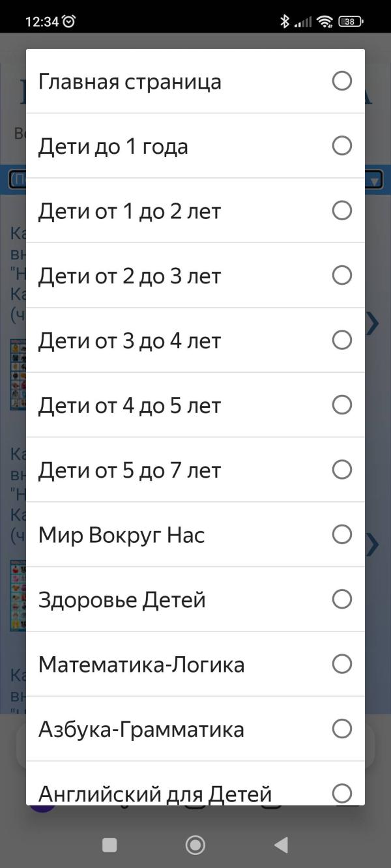Image resolution: width=391 pixels, height=868 pixels.
Task: Open recent apps square icon
Action: pyautogui.click(x=109, y=845)
